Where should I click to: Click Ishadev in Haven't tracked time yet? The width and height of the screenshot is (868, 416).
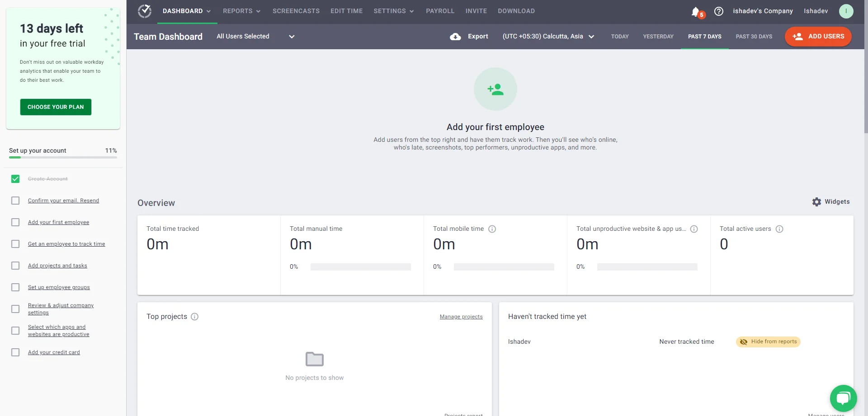[519, 342]
